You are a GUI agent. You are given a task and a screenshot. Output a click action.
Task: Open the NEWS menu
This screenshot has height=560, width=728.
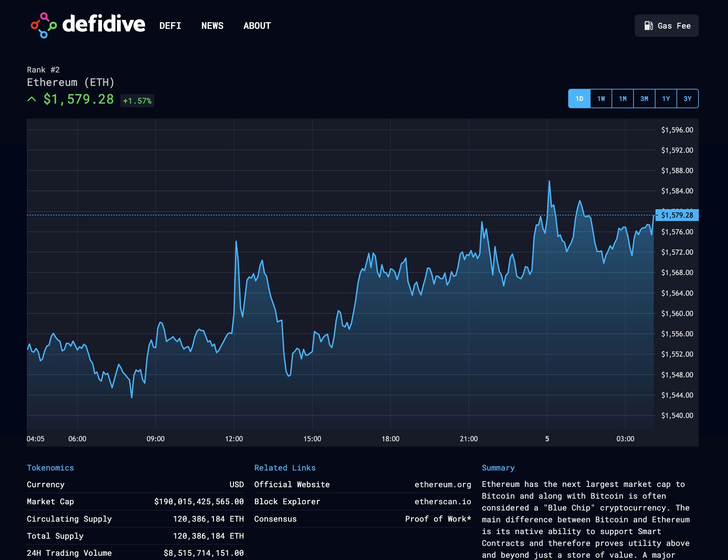[x=212, y=26]
